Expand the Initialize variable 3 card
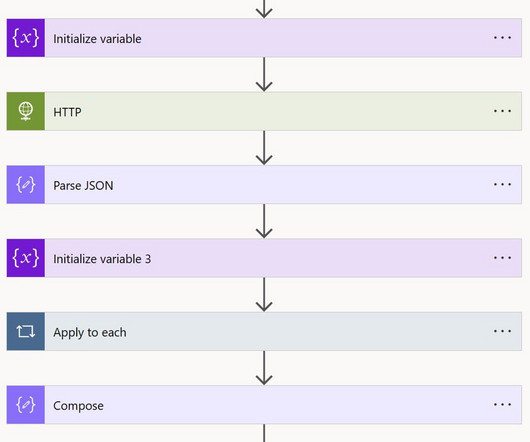This screenshot has height=442, width=530. 264,258
